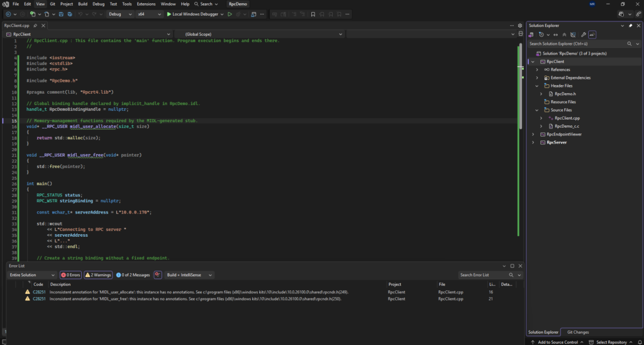Collapse All in Solution Explorer toolbar

[x=564, y=35]
